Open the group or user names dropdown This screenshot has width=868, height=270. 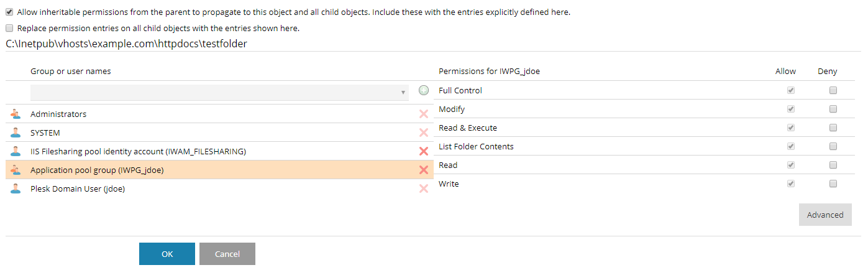(219, 92)
